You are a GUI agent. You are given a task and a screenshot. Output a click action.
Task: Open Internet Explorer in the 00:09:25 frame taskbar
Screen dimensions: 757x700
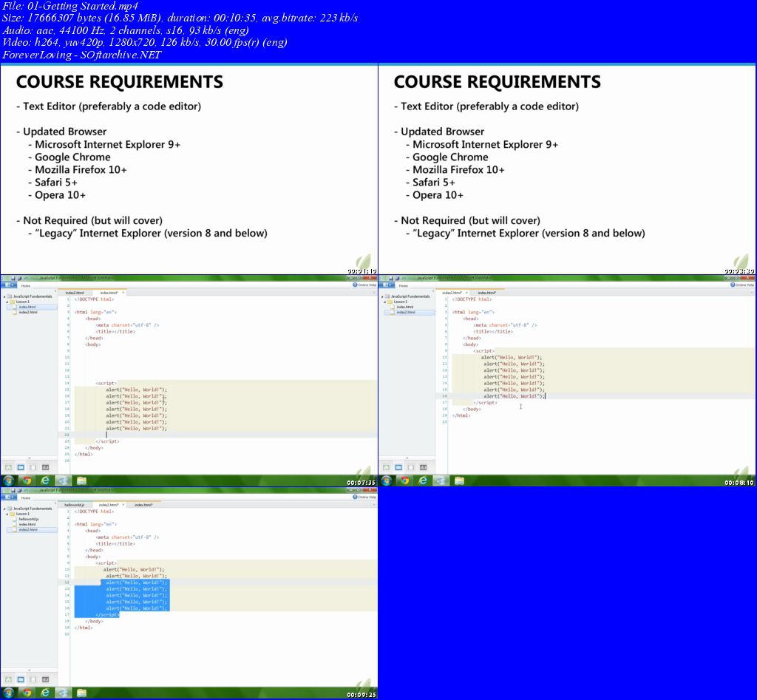(x=45, y=693)
